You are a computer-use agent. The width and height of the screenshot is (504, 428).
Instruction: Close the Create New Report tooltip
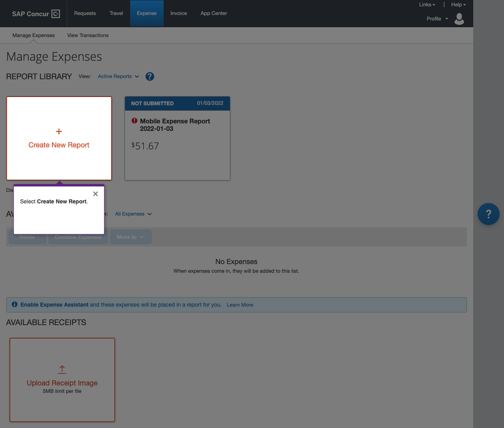95,194
